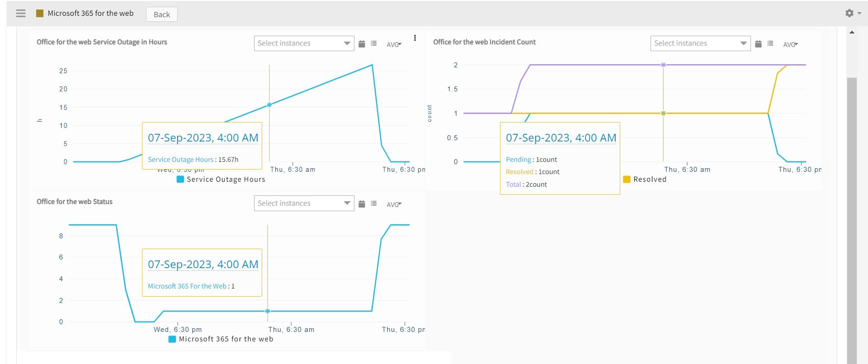Click 'Office for the web Status' title

tap(75, 202)
